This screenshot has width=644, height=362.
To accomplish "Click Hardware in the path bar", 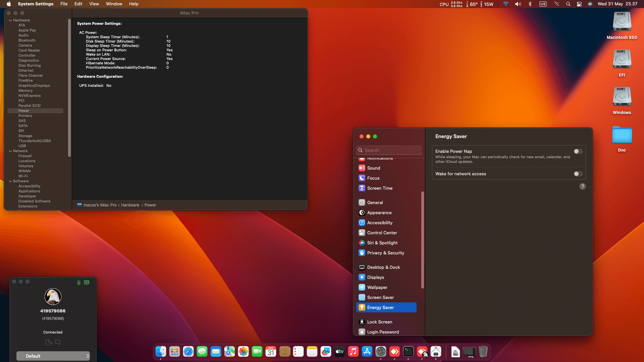I will 130,205.
